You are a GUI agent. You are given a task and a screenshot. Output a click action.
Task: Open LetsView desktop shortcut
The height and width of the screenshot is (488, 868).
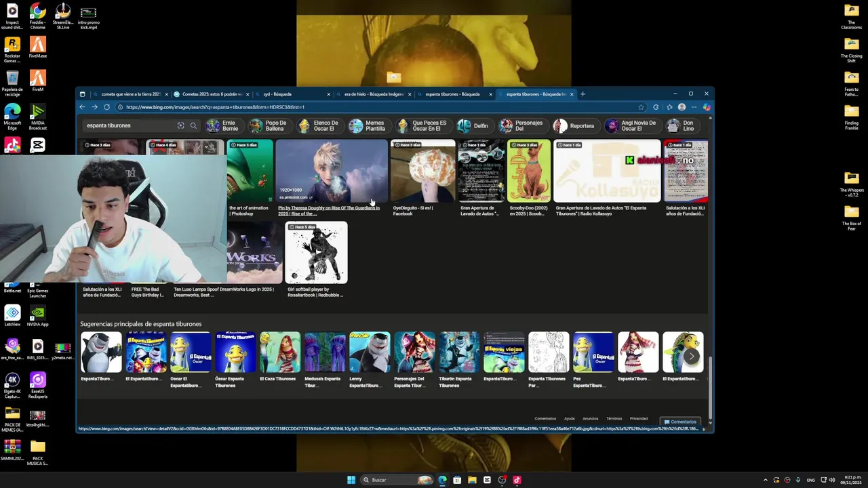pos(12,316)
